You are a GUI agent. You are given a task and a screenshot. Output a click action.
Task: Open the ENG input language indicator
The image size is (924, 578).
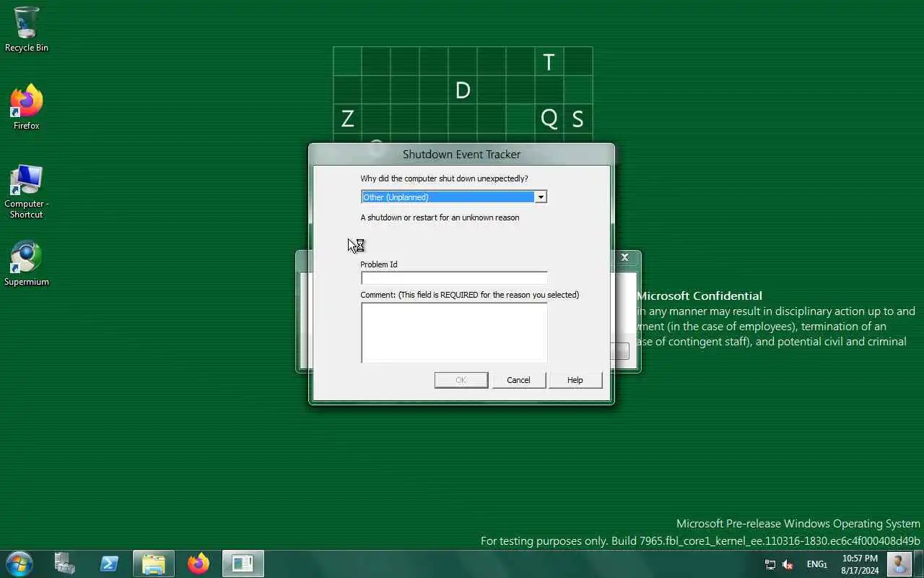(816, 564)
